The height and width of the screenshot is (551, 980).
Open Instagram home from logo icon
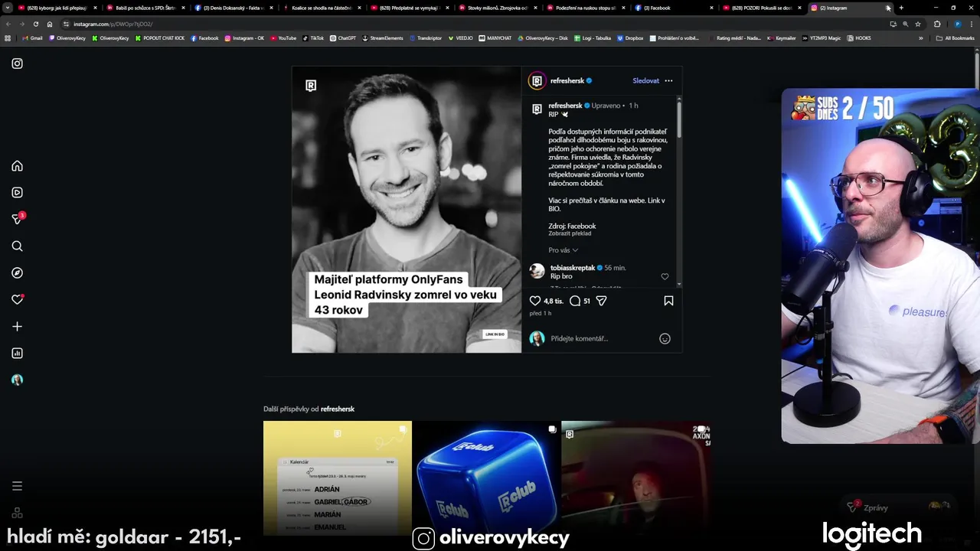(x=17, y=64)
